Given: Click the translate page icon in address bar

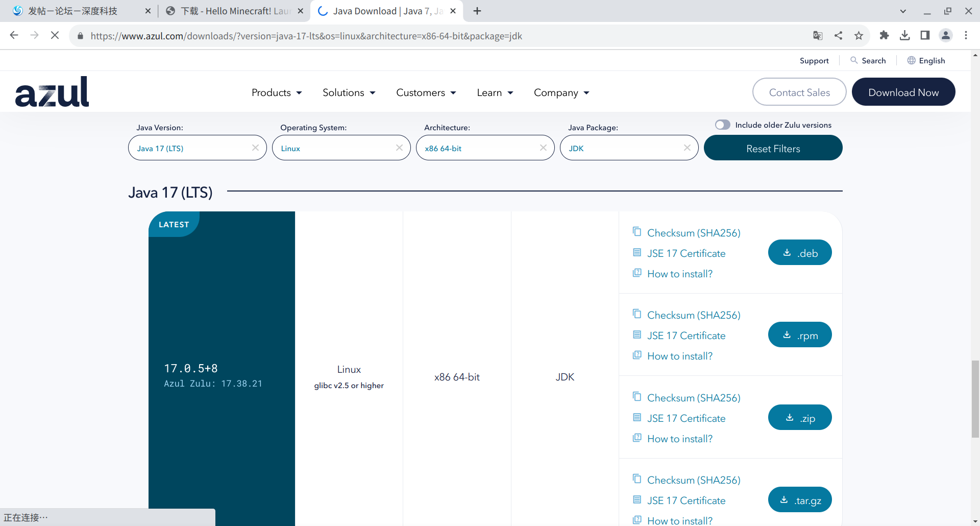Looking at the screenshot, I should pyautogui.click(x=818, y=36).
